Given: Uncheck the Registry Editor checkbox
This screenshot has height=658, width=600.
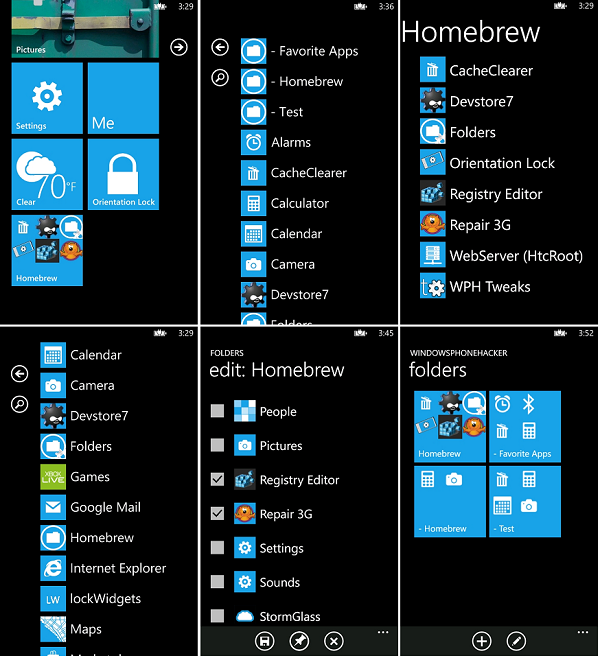Looking at the screenshot, I should coord(217,479).
